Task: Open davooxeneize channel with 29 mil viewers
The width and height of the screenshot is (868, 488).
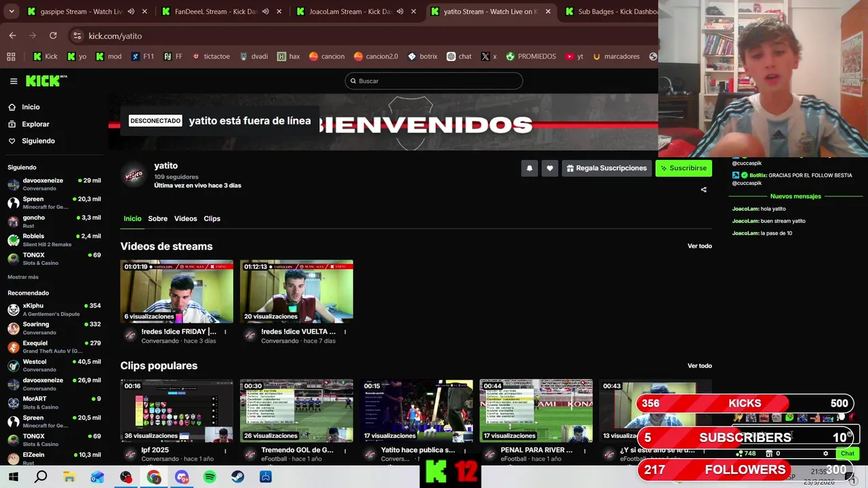Action: coord(54,184)
